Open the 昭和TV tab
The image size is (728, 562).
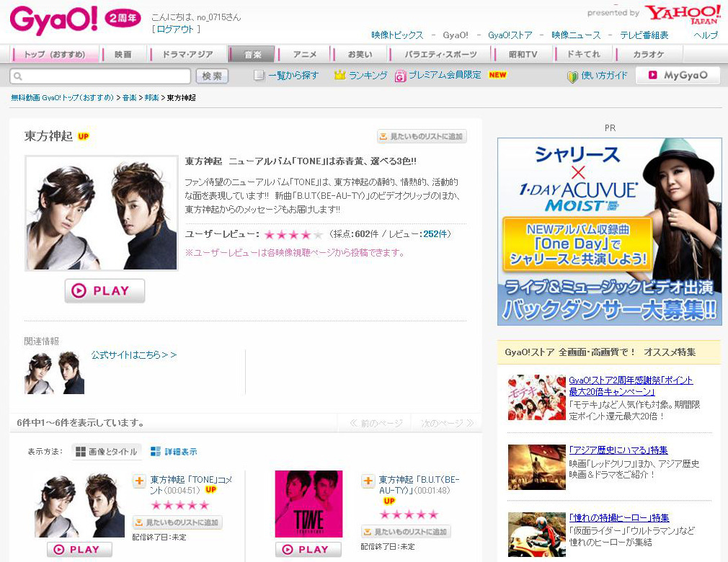pos(523,54)
